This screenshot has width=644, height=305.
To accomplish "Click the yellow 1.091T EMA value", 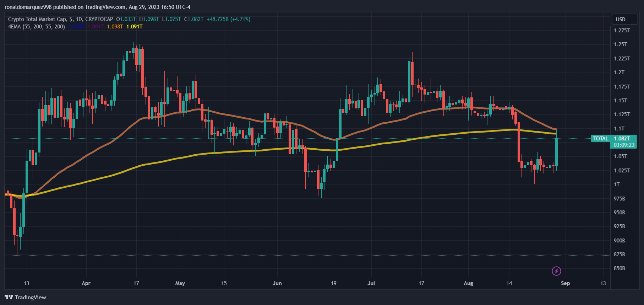I will tap(135, 27).
